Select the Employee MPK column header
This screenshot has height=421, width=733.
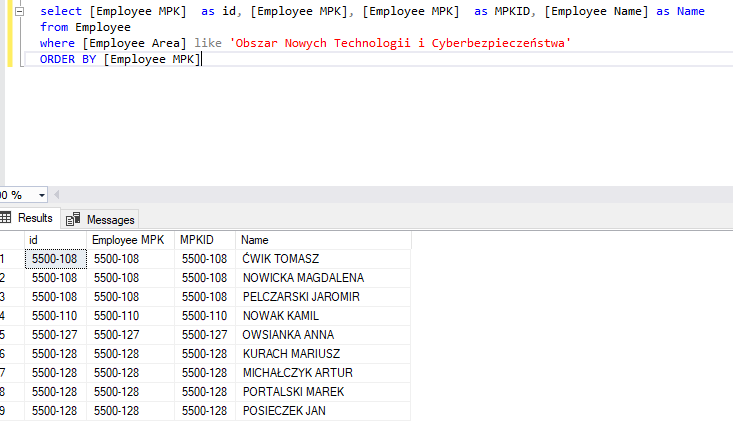[130, 240]
